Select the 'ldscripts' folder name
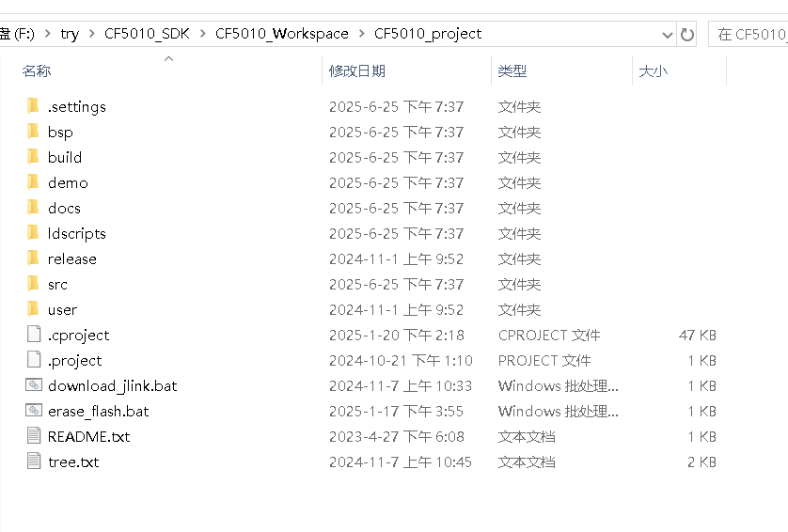The height and width of the screenshot is (532, 788). click(77, 234)
